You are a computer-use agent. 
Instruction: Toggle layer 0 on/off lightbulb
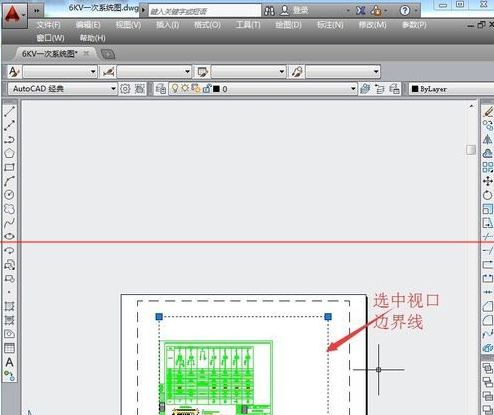175,88
